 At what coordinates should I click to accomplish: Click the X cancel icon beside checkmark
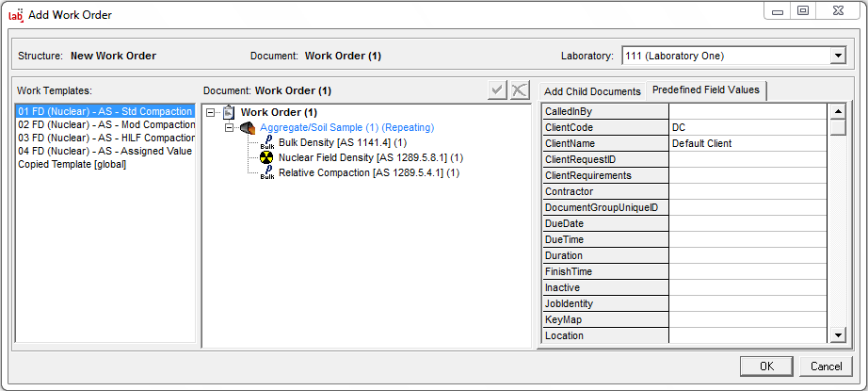click(x=519, y=90)
